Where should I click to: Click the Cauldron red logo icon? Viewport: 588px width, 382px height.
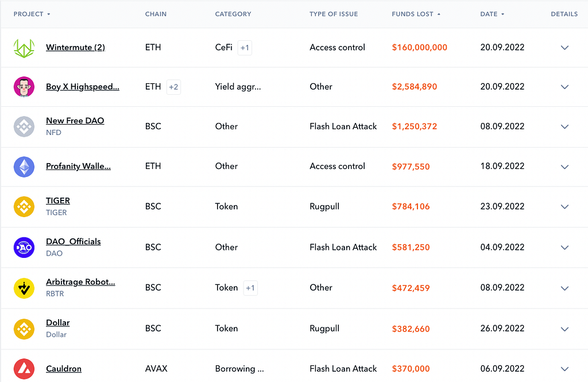click(x=24, y=369)
